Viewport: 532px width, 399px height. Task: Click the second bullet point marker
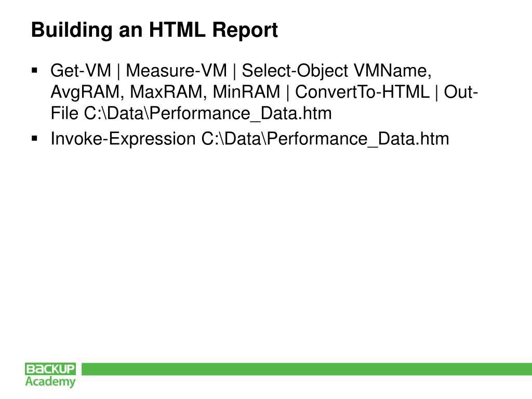34,138
